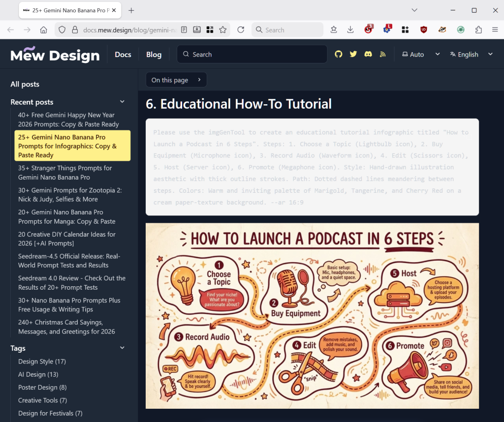Open the 35+ Stranger Things Prompts post
Viewport: 504px width, 422px height.
[x=65, y=172]
